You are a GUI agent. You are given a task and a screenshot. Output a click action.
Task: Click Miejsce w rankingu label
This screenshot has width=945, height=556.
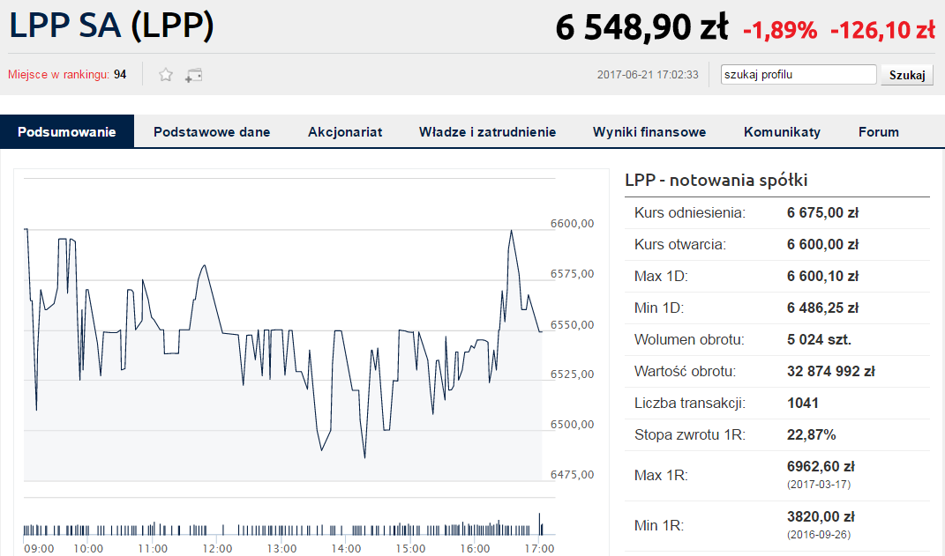[58, 75]
